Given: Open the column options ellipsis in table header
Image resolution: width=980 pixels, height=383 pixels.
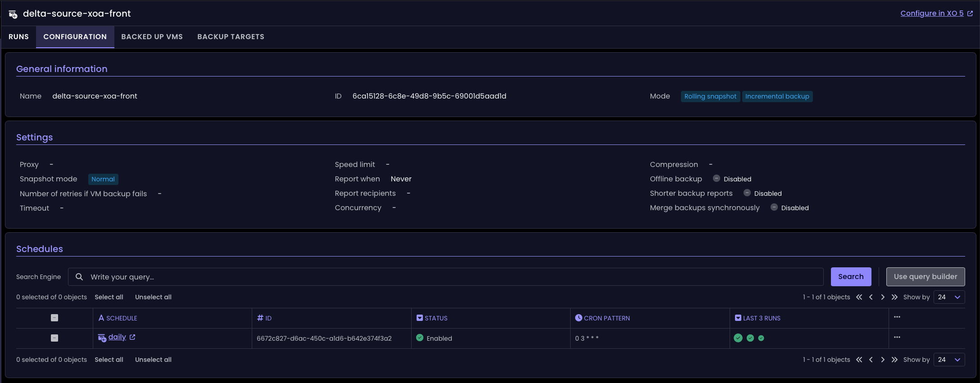Looking at the screenshot, I should (x=897, y=317).
